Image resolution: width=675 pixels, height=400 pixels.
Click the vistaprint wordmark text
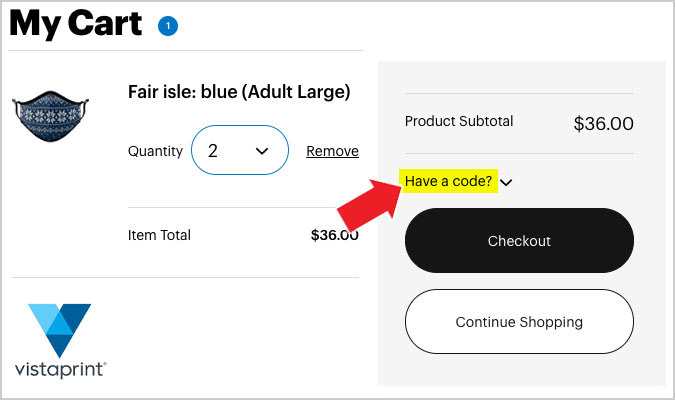coord(60,370)
